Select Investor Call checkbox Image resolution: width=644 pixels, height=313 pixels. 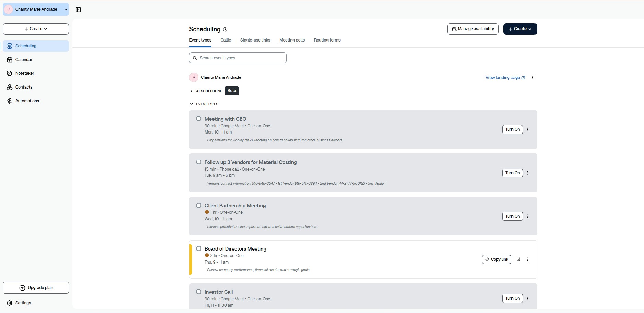click(199, 292)
